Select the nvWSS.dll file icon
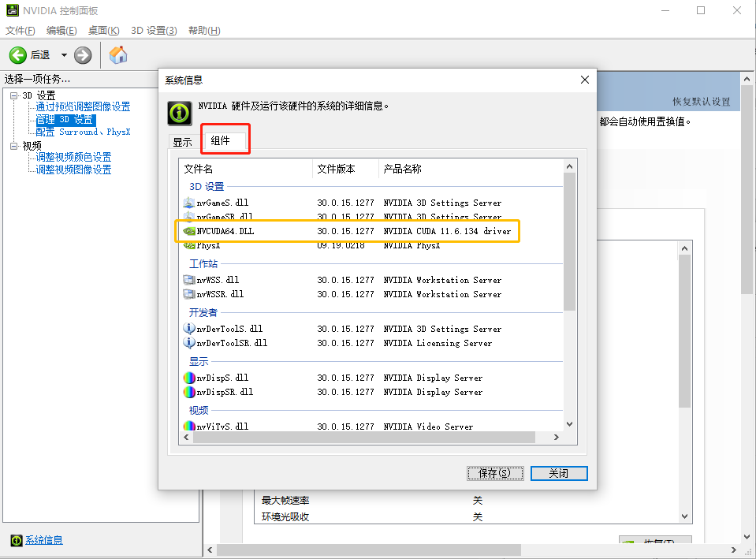 189,280
